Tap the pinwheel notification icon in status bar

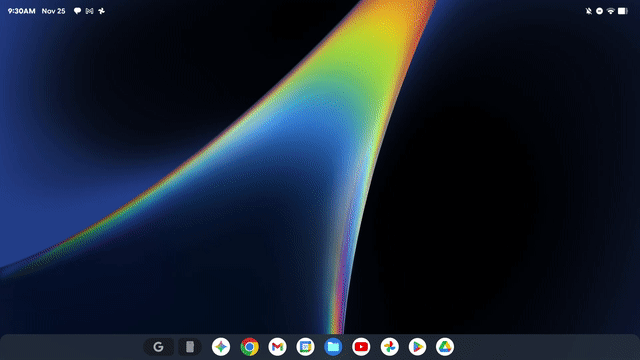click(x=102, y=11)
